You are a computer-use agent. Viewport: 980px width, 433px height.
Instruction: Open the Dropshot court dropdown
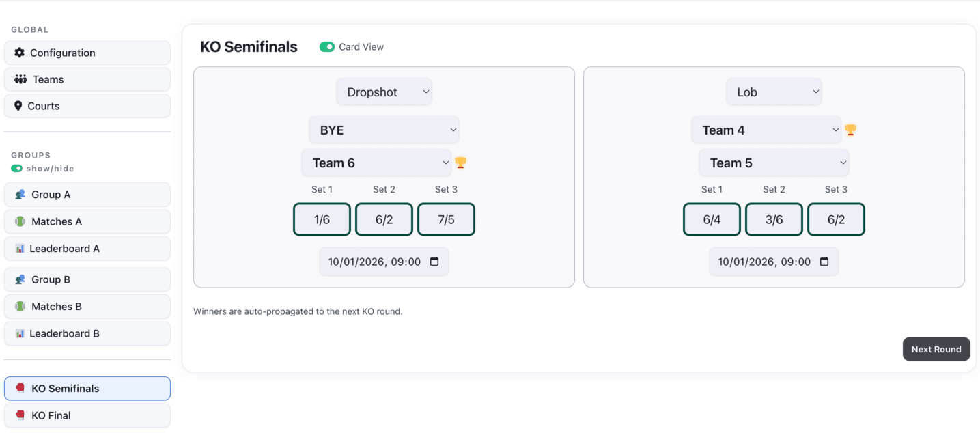click(384, 92)
